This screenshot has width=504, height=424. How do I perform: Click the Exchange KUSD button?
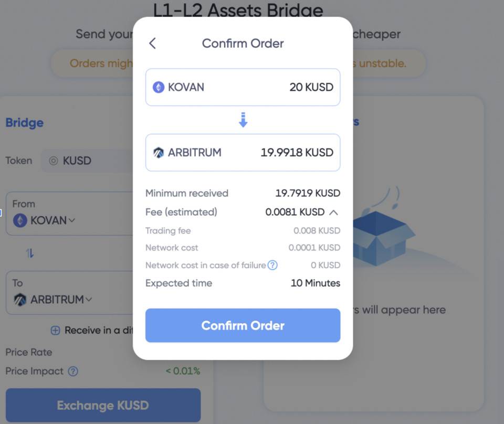(103, 406)
